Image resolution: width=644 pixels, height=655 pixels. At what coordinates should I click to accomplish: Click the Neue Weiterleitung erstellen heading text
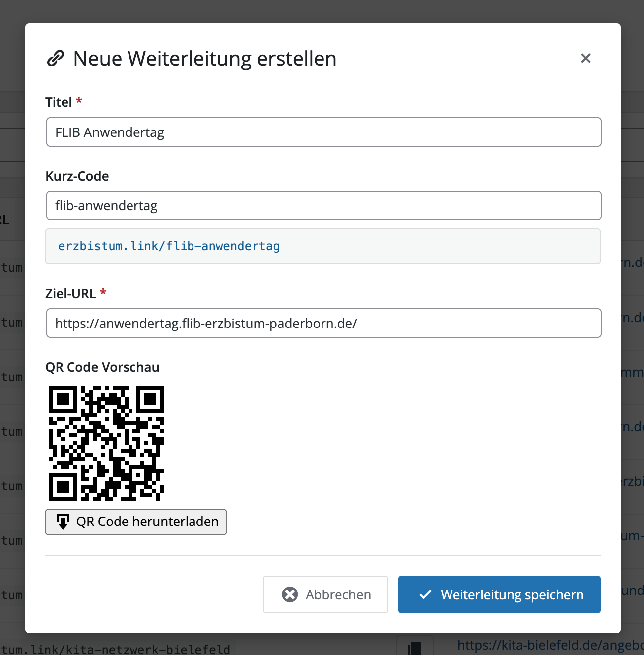[x=204, y=59]
